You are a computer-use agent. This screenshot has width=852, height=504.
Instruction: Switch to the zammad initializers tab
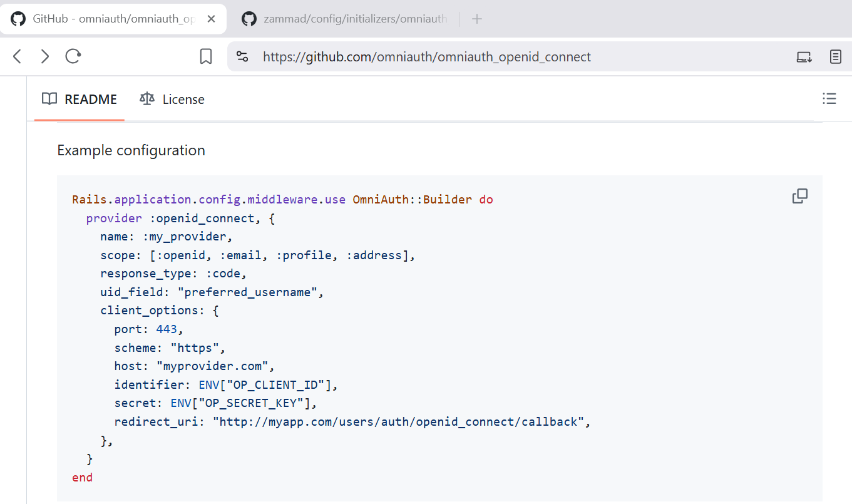[x=346, y=19]
